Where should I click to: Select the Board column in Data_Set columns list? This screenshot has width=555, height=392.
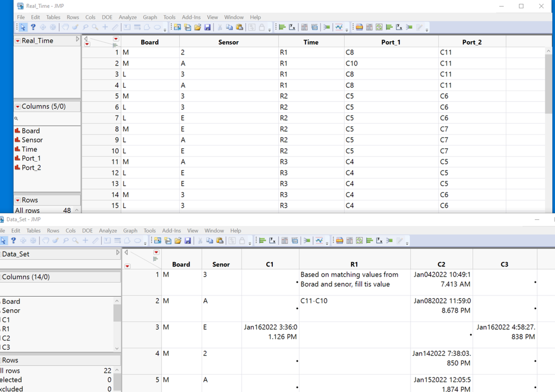pyautogui.click(x=12, y=301)
